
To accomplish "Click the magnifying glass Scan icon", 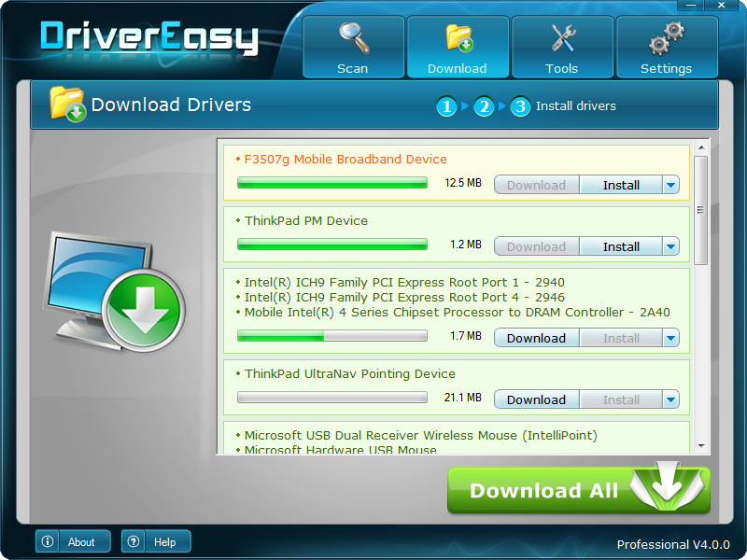I will (354, 38).
